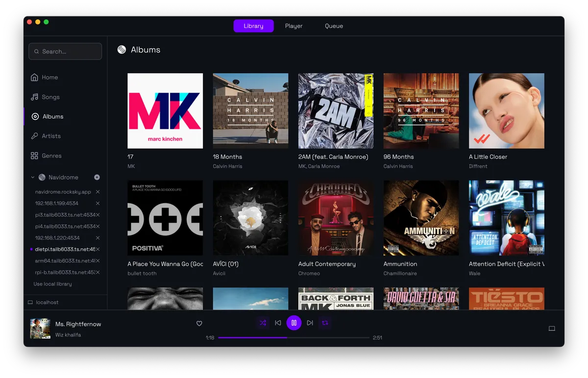Click artist name Diffrent
Image resolution: width=588 pixels, height=378 pixels.
click(x=478, y=166)
